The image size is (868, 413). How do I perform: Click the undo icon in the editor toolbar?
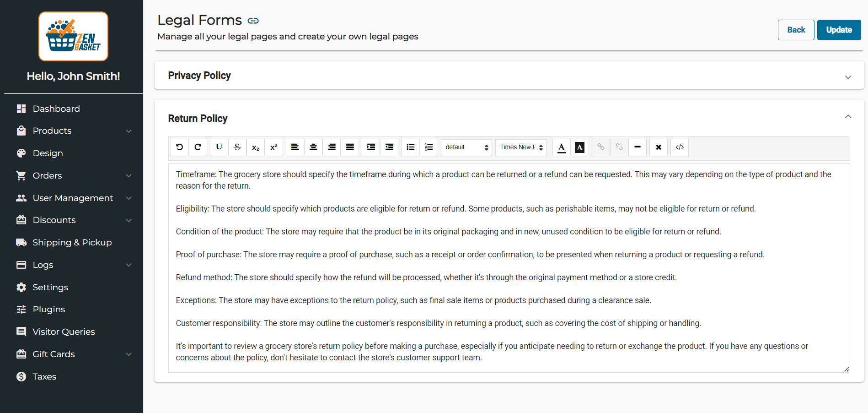click(x=180, y=147)
